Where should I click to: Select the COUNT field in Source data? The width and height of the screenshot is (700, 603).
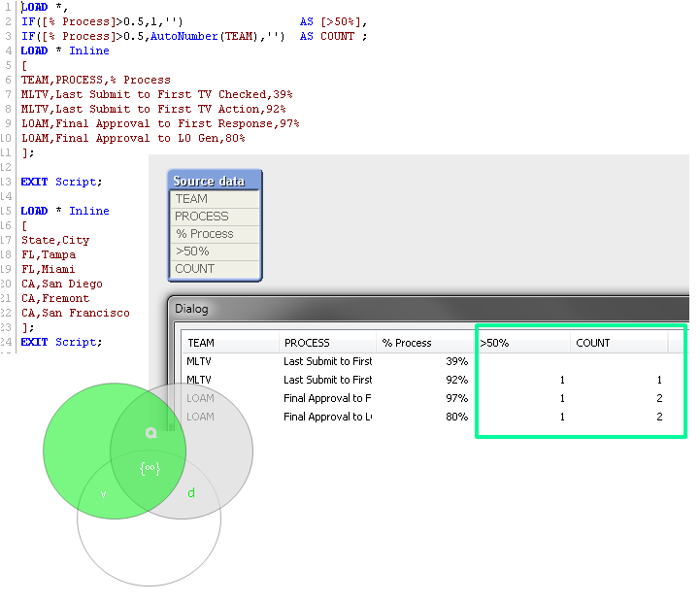coord(215,269)
